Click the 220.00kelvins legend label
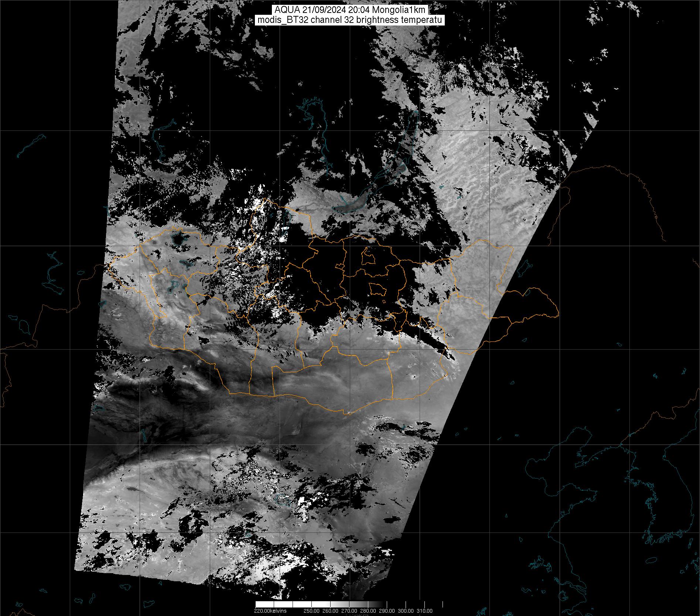 point(270,611)
